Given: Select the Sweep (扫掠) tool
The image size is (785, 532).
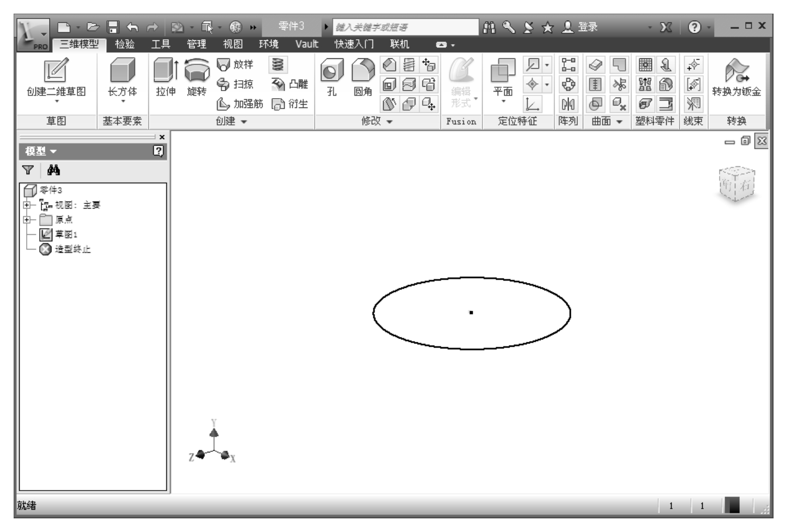Looking at the screenshot, I should tap(235, 84).
